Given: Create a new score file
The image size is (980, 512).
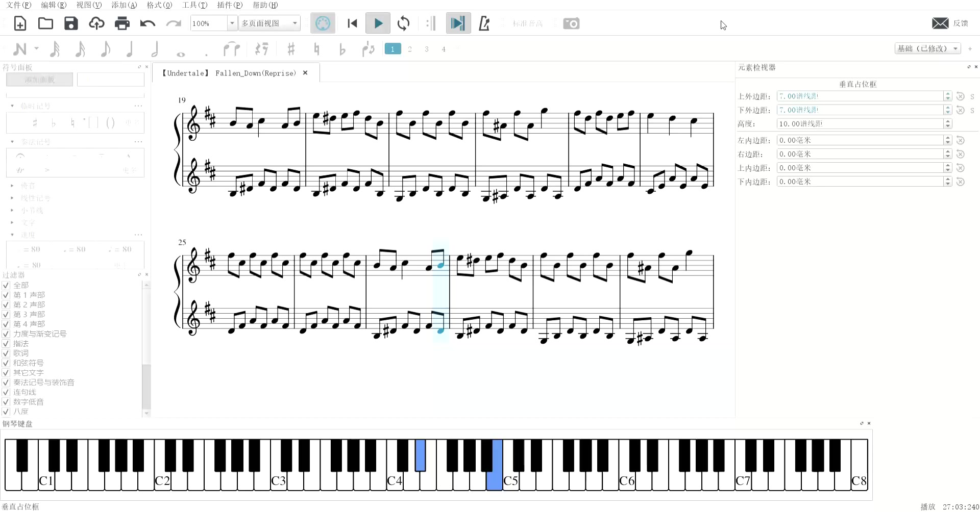Looking at the screenshot, I should click(x=20, y=23).
